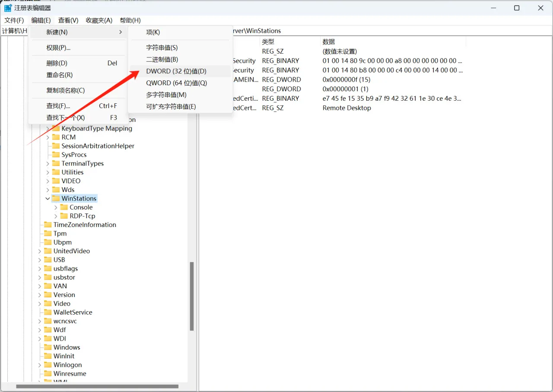This screenshot has width=553, height=392.
Task: Click the WinInit folder icon
Action: [48, 356]
